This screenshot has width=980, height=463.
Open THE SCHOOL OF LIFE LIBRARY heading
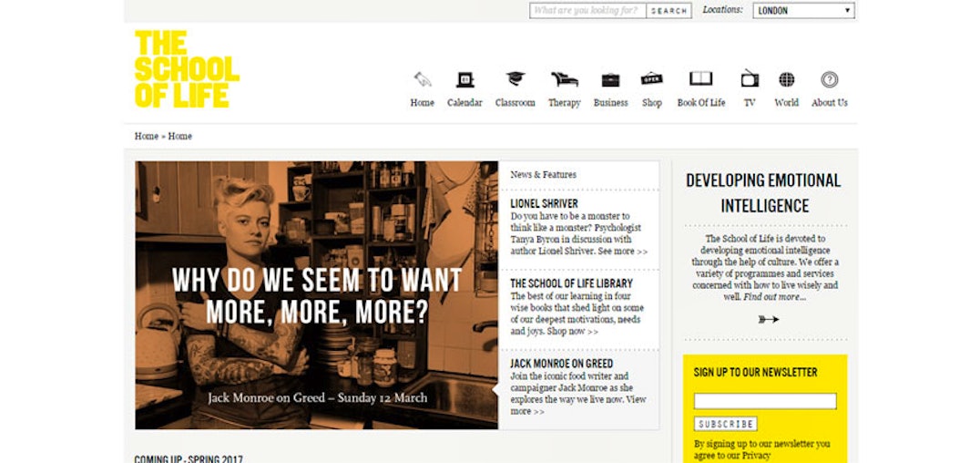point(571,283)
